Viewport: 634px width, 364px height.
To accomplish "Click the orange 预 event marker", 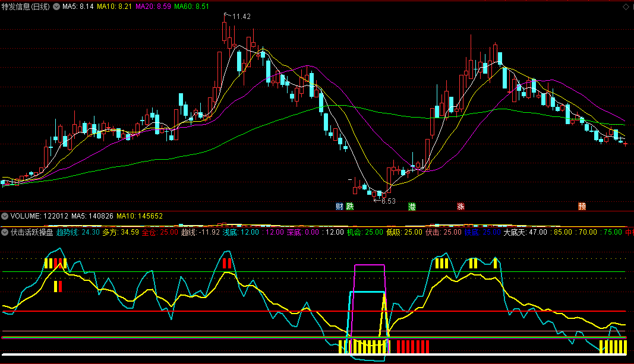I will click(x=582, y=207).
